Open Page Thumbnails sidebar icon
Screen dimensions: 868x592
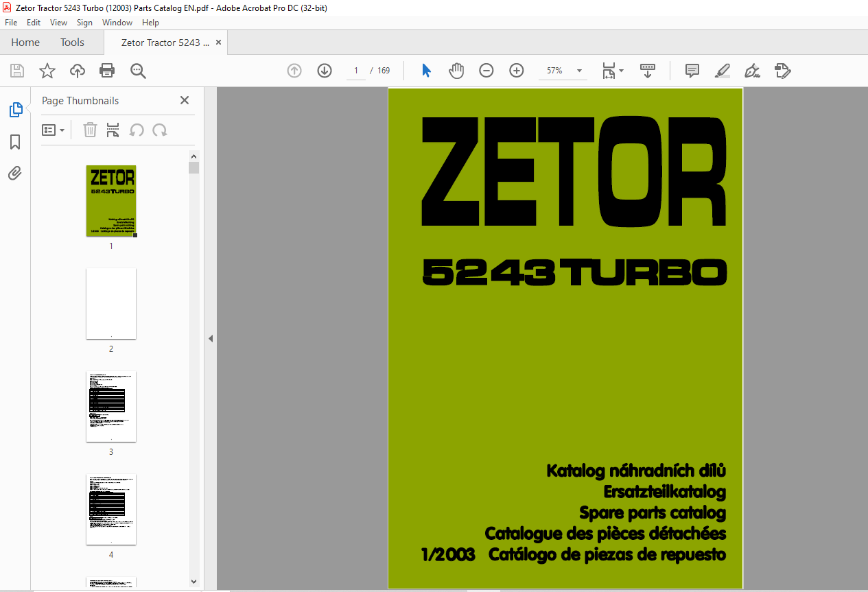(15, 110)
